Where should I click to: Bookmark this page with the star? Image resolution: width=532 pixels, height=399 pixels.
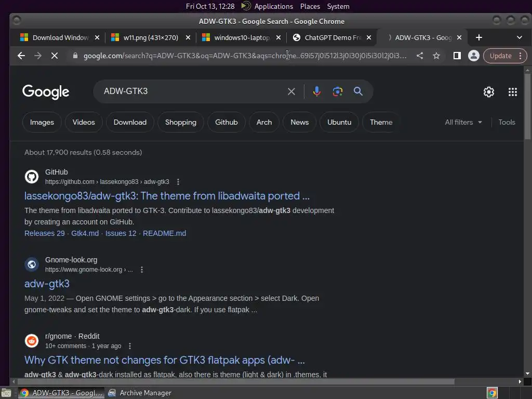(436, 56)
